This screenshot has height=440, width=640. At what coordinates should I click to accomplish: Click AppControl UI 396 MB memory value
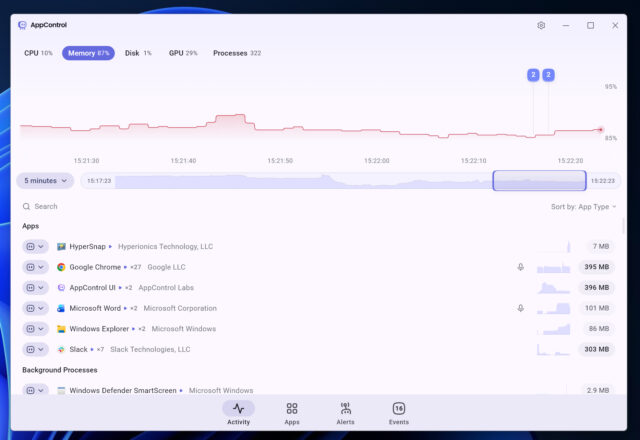click(x=596, y=288)
